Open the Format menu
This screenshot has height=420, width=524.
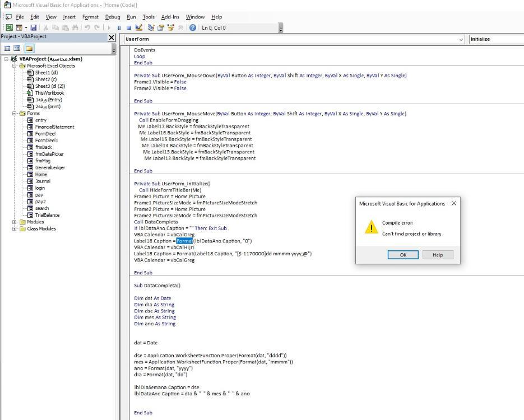pos(90,17)
